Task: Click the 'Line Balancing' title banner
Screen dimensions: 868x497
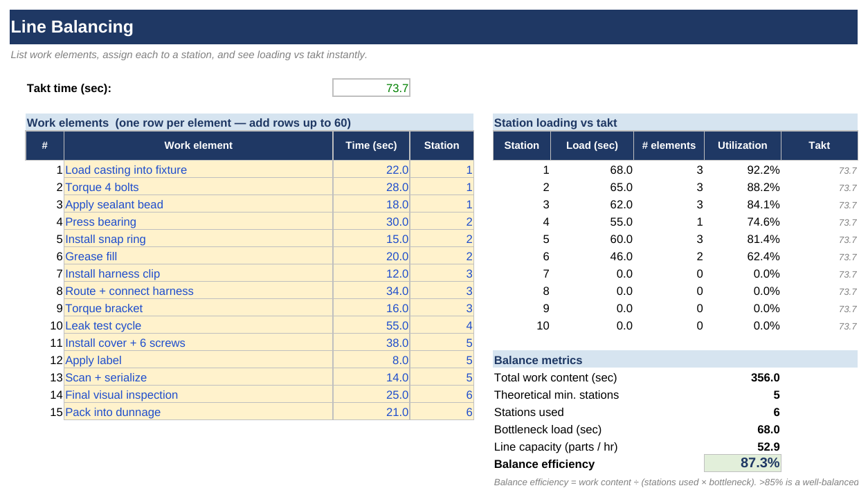Action: (x=433, y=27)
